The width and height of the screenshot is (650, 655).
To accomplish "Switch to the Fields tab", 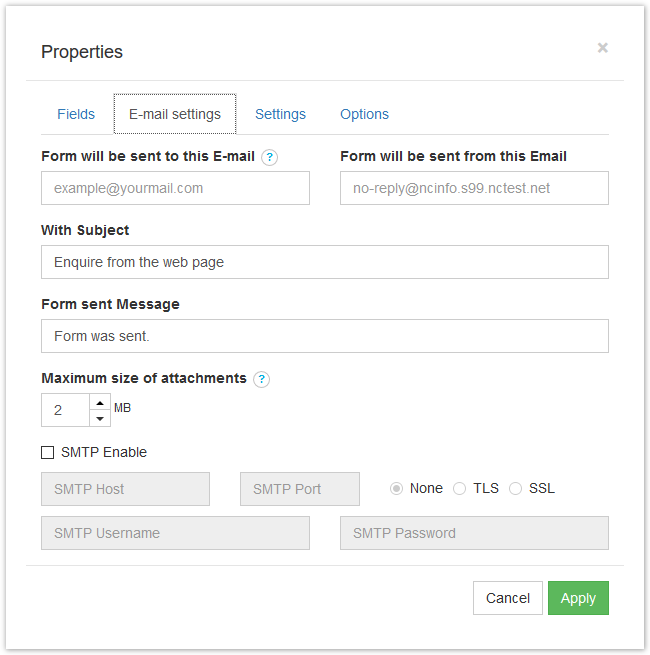I will (x=76, y=114).
